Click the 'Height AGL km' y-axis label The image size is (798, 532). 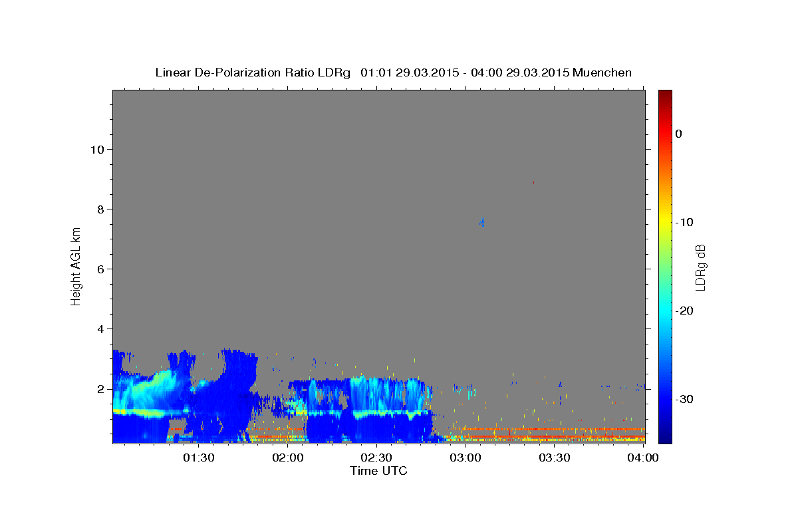coord(76,265)
